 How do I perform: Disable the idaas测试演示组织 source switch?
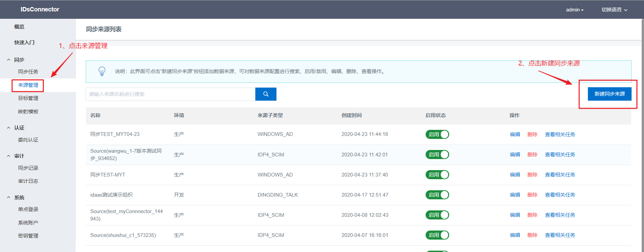tap(437, 195)
